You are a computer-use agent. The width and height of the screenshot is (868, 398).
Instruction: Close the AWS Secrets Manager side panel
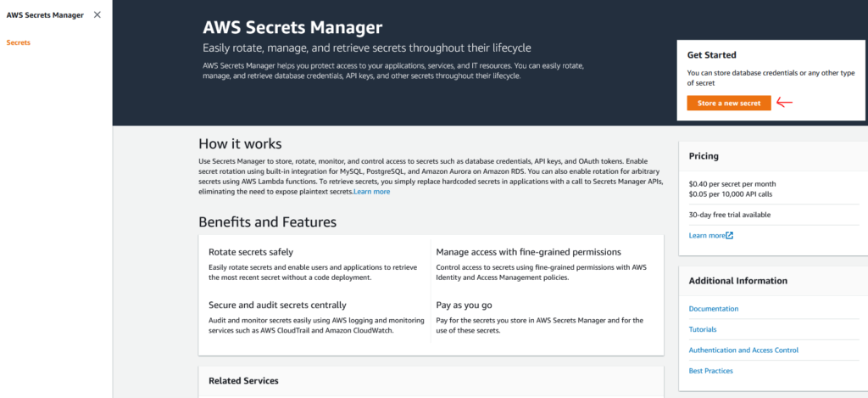pos(97,15)
